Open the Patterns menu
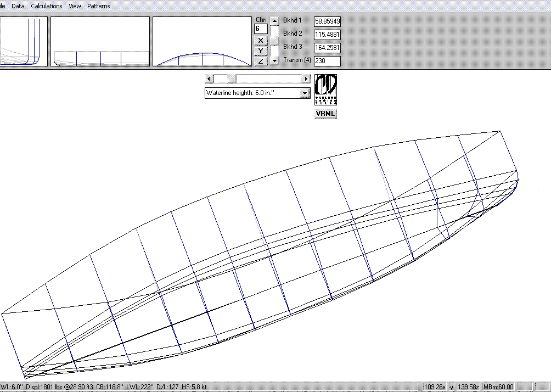This screenshot has height=392, width=551. tap(99, 6)
